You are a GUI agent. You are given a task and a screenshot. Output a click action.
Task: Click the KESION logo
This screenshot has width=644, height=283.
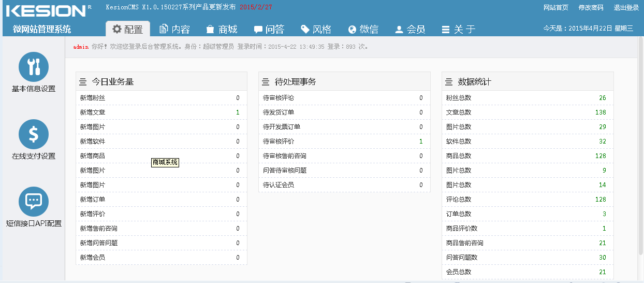[x=46, y=11]
